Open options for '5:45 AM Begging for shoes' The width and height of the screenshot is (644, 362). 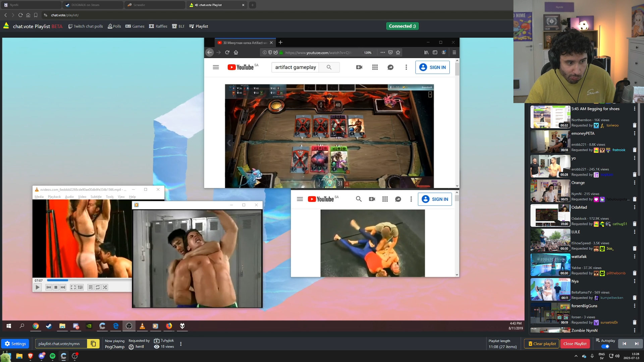click(x=635, y=109)
